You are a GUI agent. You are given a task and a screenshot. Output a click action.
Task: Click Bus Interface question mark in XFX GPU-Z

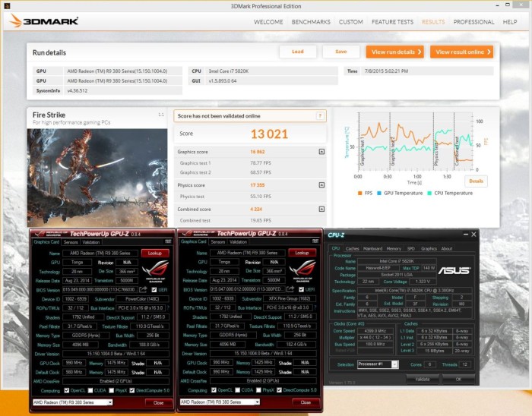pyautogui.click(x=315, y=307)
